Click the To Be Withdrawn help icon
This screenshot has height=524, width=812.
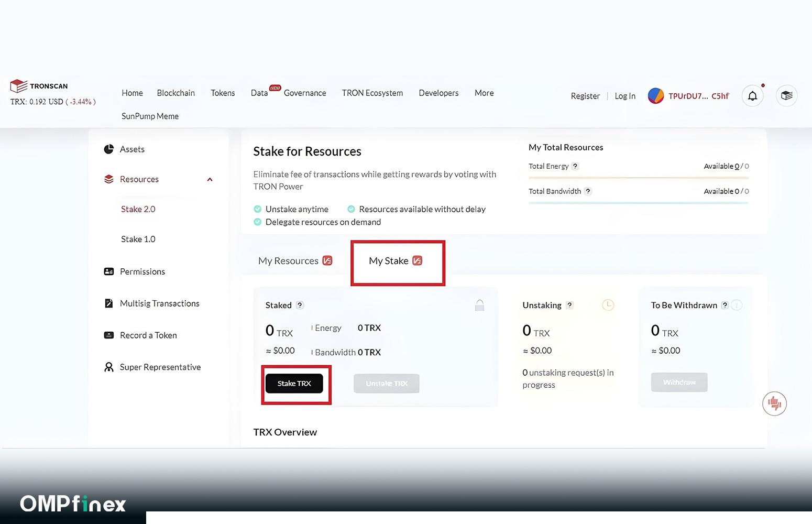pos(725,305)
